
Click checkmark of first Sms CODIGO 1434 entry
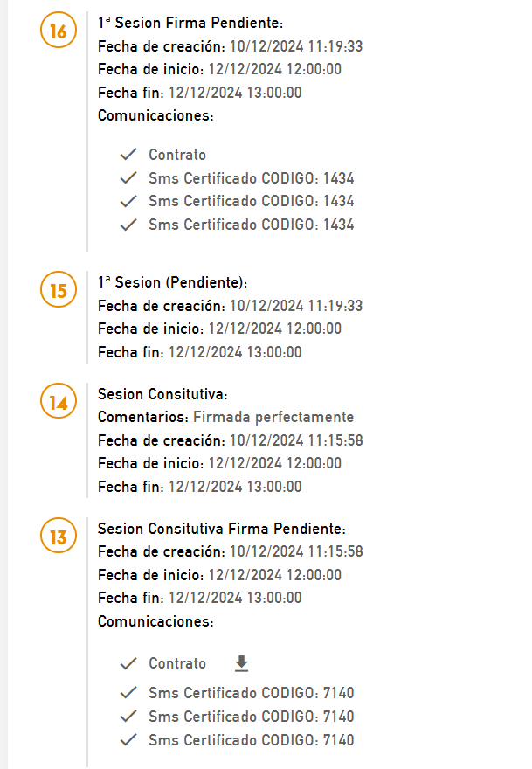[129, 178]
